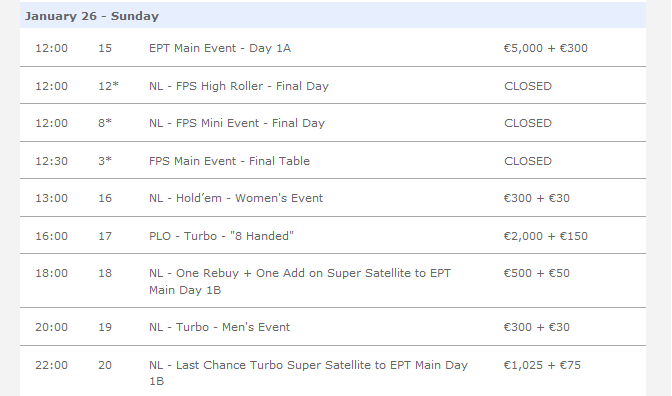Select FPS Main Event - Final Table
Screen dimensions: 672x396
click(x=229, y=161)
